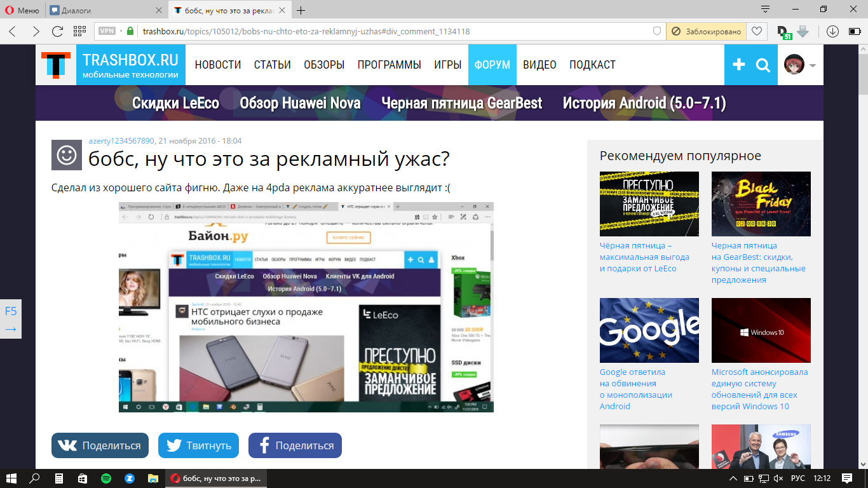This screenshot has height=488, width=868.
Task: Open the Google EU flag thumbnail
Action: 649,330
